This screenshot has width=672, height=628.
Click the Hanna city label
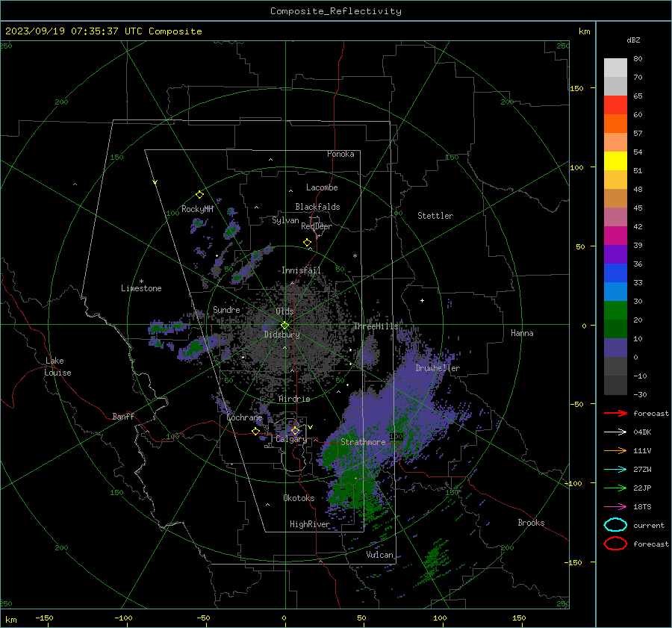pyautogui.click(x=522, y=333)
